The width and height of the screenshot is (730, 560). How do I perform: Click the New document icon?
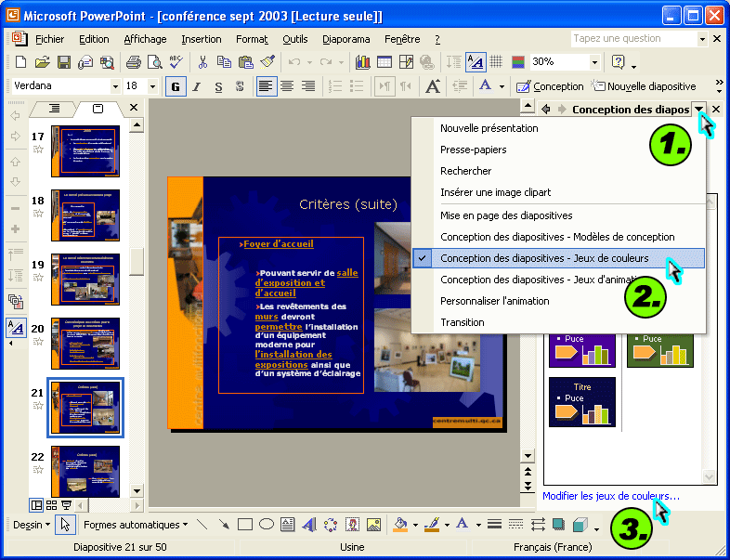(x=20, y=62)
